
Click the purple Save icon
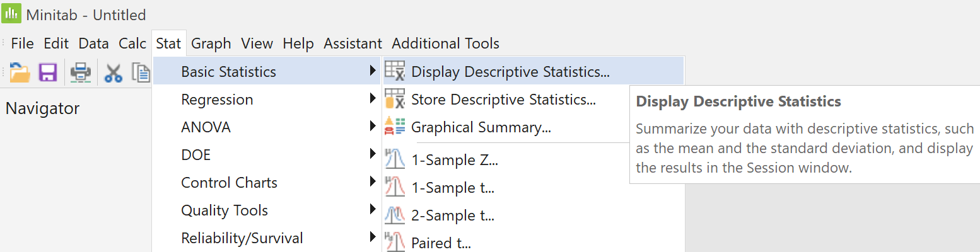(49, 72)
